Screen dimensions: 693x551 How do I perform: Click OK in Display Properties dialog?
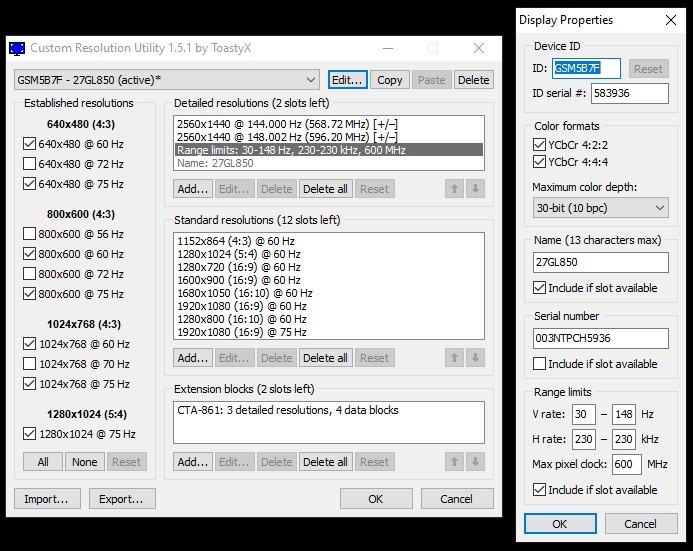click(560, 524)
